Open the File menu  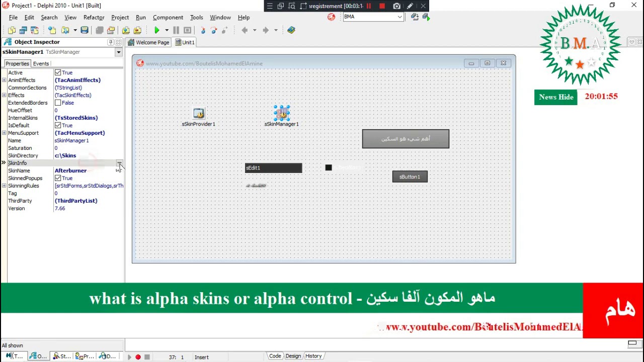tap(13, 17)
